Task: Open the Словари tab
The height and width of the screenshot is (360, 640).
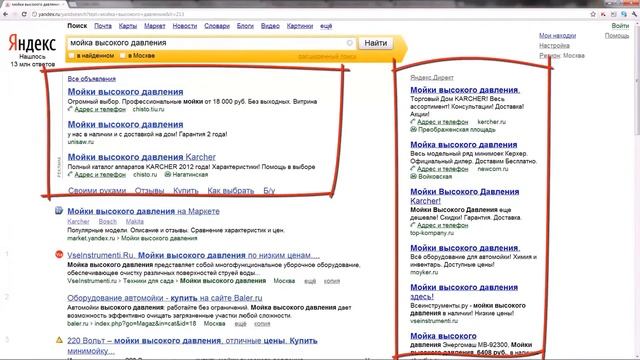Action: tap(217, 26)
